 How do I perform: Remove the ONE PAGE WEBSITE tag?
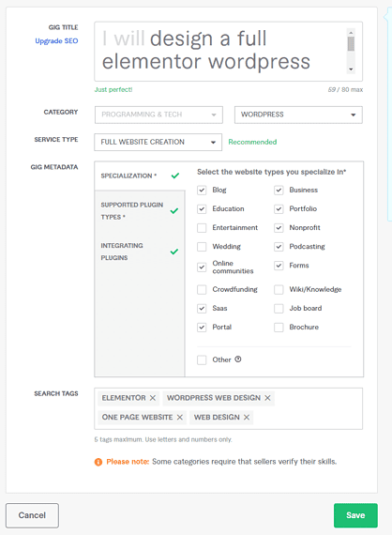click(x=180, y=417)
